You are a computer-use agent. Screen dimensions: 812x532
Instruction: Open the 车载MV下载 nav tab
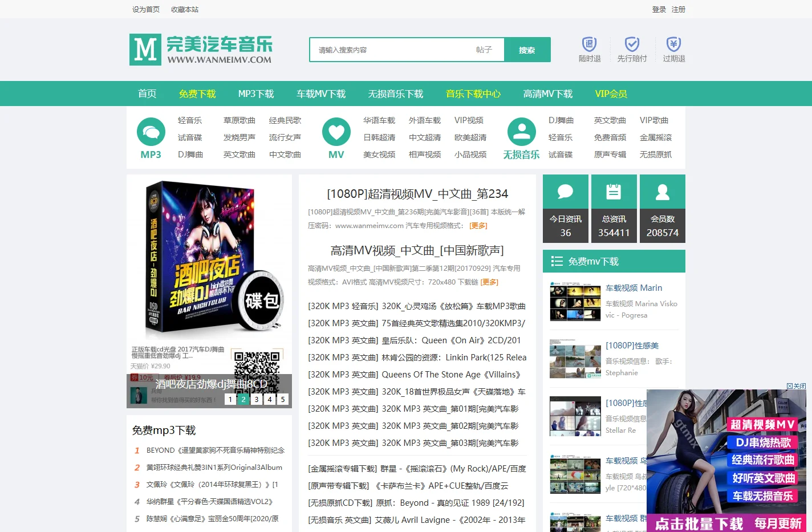pos(321,94)
